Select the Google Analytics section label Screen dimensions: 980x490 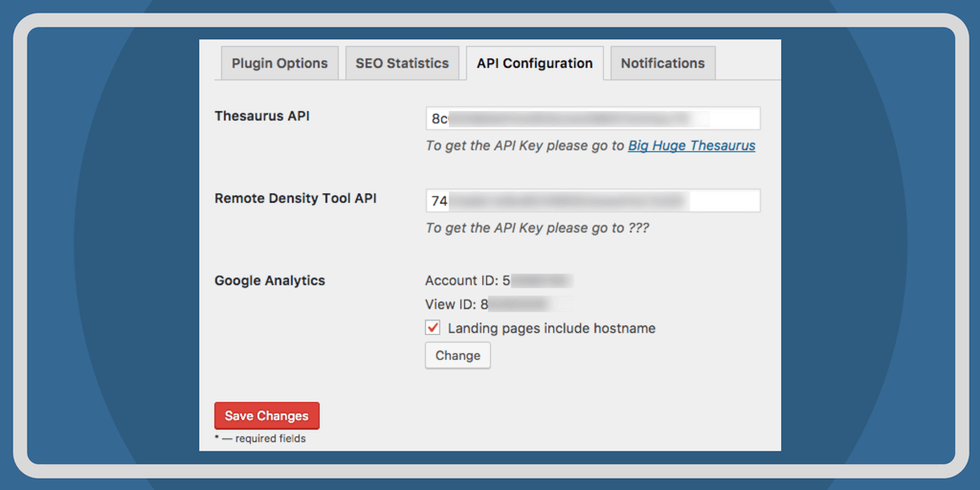(269, 280)
